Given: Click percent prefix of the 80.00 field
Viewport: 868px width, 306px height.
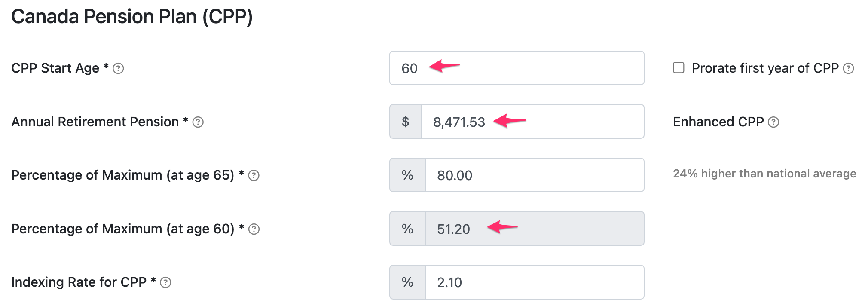Looking at the screenshot, I should [x=407, y=175].
